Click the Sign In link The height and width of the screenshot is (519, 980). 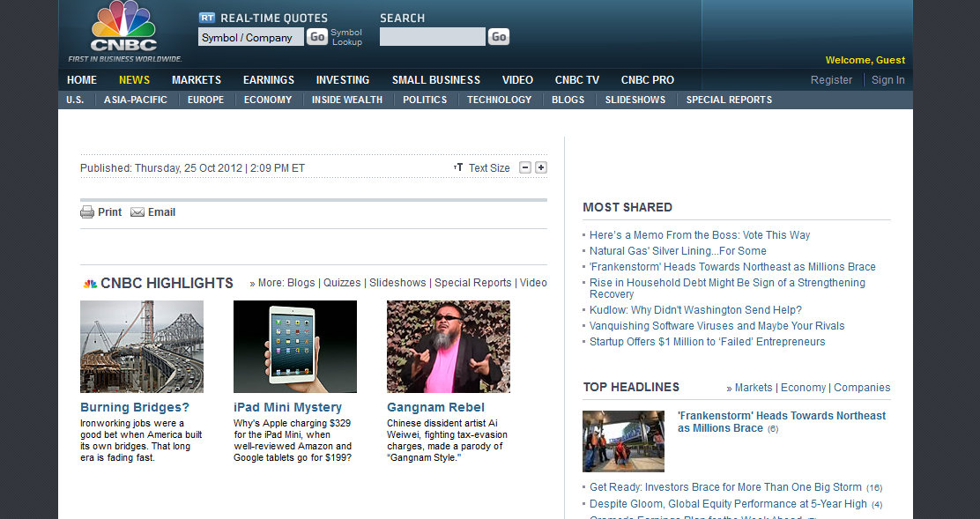(x=888, y=80)
